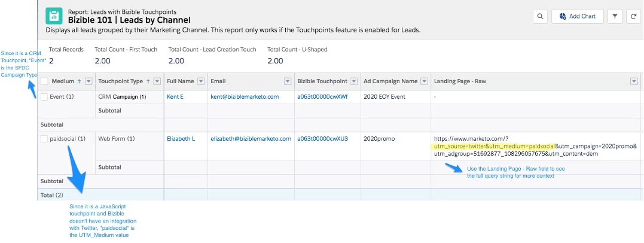Click 'Total Count - Lead Creation Touch' summary

pyautogui.click(x=212, y=56)
